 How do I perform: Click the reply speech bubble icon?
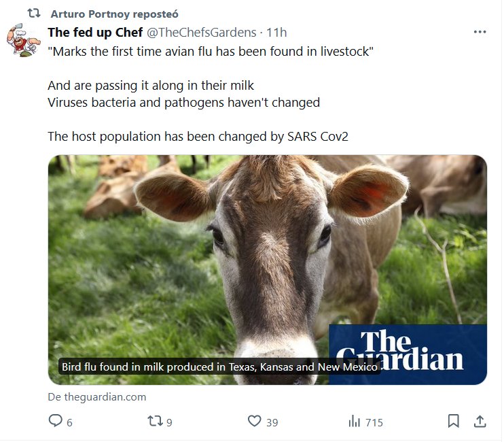tap(56, 422)
